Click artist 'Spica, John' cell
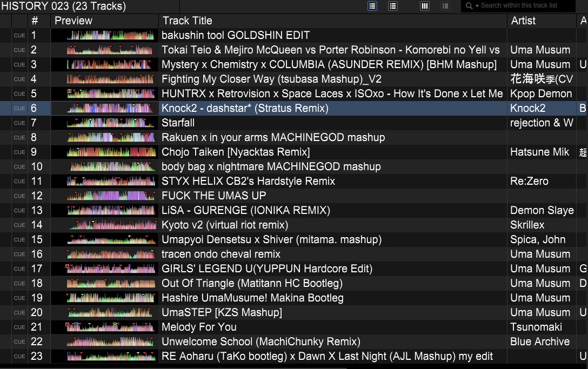Viewport: 588px width, 369px height. (538, 240)
